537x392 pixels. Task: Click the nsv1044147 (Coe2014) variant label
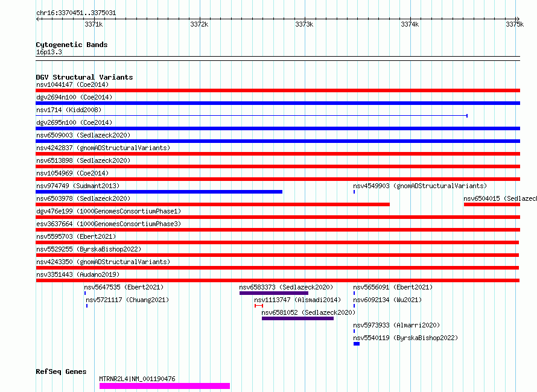point(72,84)
